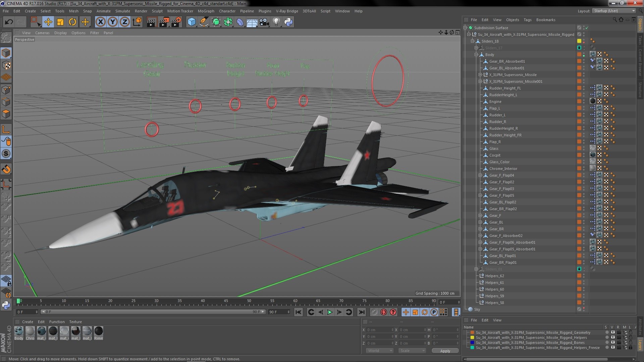
Task: Toggle visibility of Helpers layer
Action: coord(612,338)
